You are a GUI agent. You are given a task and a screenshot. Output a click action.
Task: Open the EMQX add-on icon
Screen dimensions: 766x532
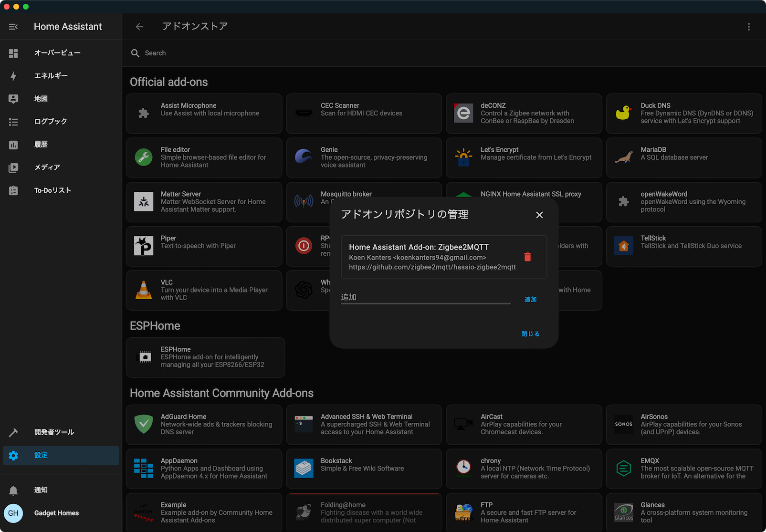(x=623, y=469)
